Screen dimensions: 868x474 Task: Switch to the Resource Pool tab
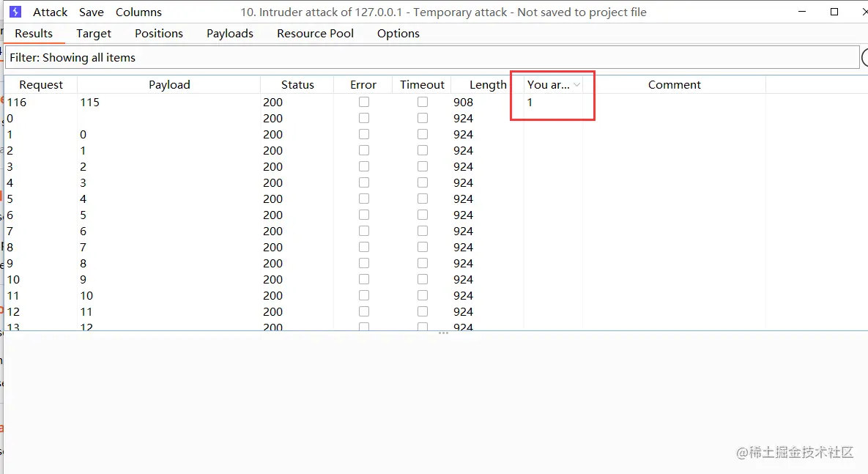(315, 33)
